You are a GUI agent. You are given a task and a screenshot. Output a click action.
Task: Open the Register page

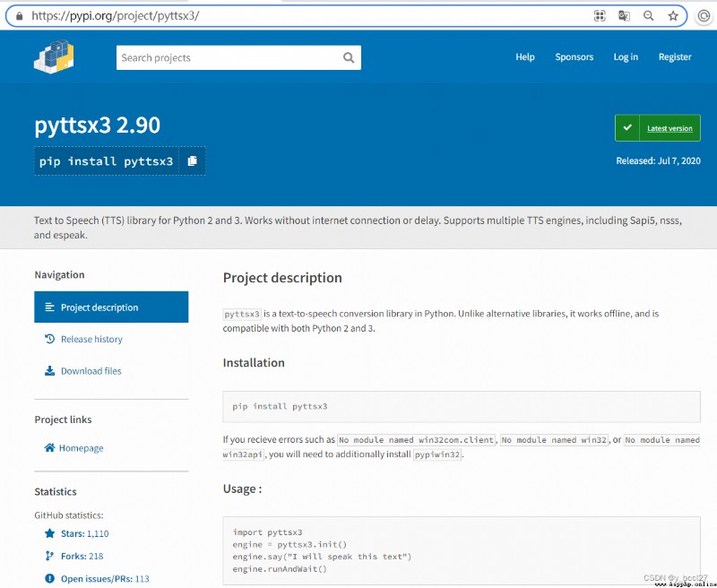click(x=675, y=57)
